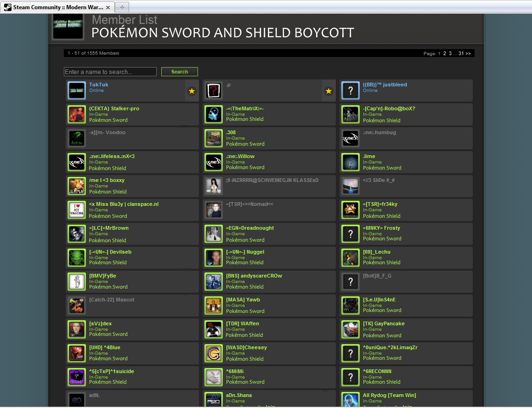This screenshot has width=532, height=408.
Task: Open -x][m- Voodoo Axiom avatar
Action: pyautogui.click(x=77, y=138)
